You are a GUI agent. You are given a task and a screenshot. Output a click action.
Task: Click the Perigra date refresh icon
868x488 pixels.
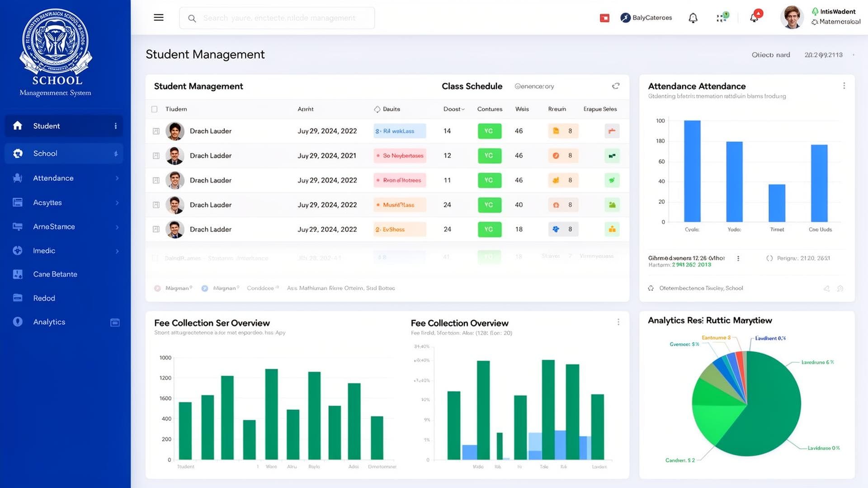click(x=769, y=258)
